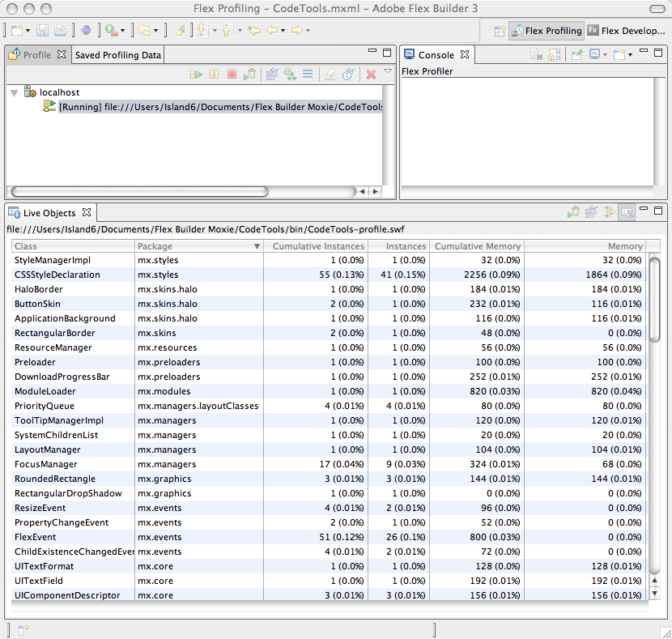Screen dimensions: 672x639
Task: Sort by the Instances column header
Action: pos(399,246)
